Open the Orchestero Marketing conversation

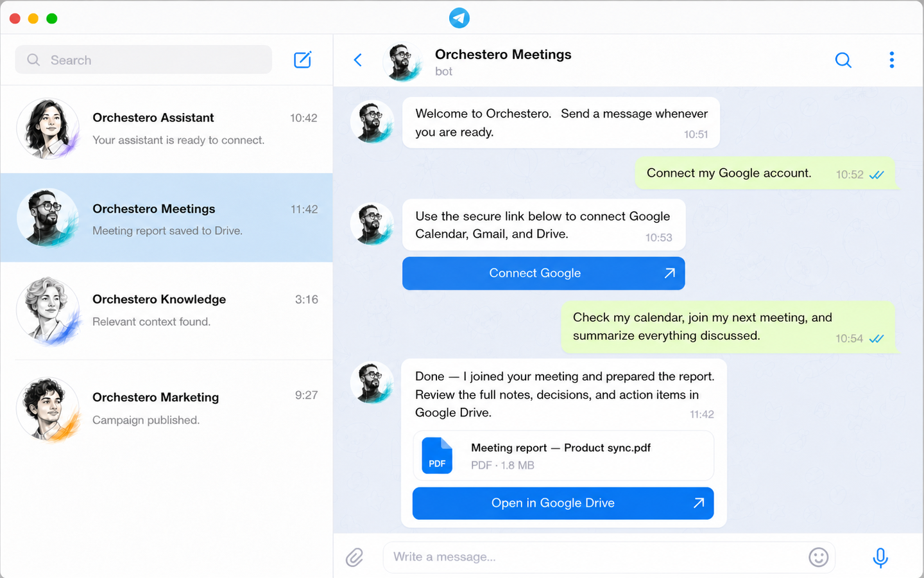click(x=167, y=409)
